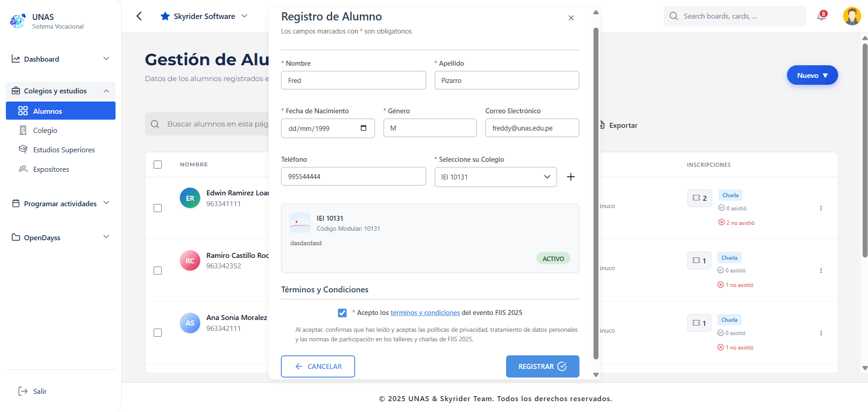Uncheck the terms acceptance checkbox
Screen dimensions: 868x412
coord(342,313)
